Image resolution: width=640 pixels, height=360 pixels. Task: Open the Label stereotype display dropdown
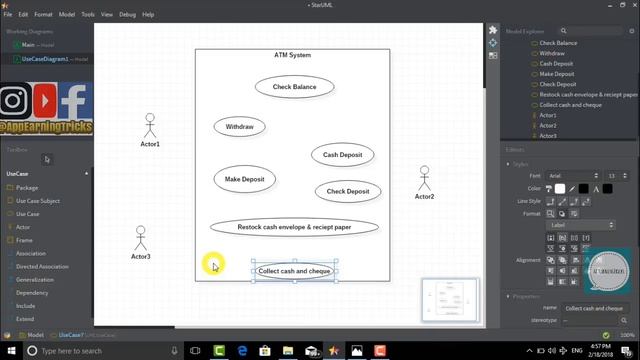[x=580, y=225]
